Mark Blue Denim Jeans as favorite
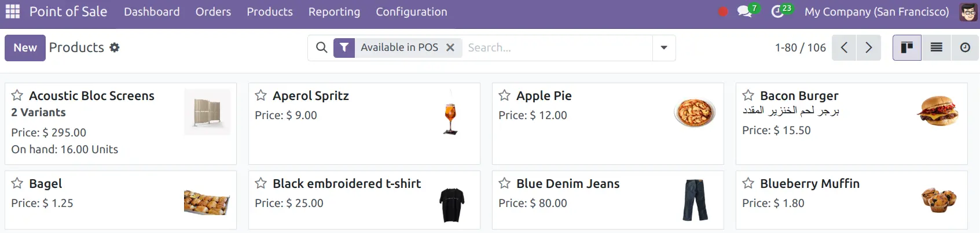This screenshot has width=980, height=233. pyautogui.click(x=505, y=183)
